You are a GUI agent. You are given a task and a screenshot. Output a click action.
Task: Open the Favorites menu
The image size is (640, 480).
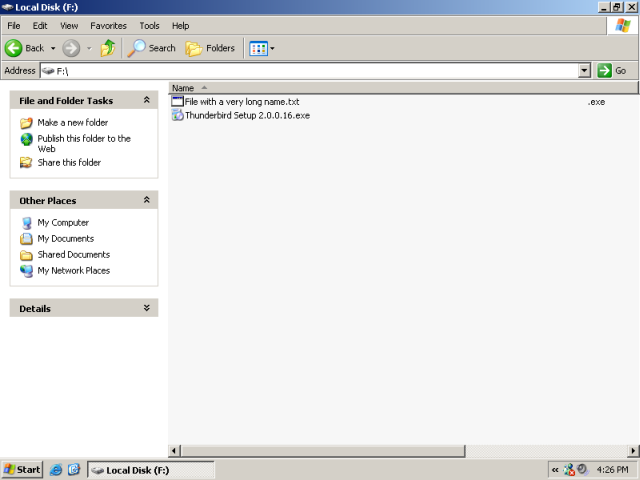click(108, 26)
